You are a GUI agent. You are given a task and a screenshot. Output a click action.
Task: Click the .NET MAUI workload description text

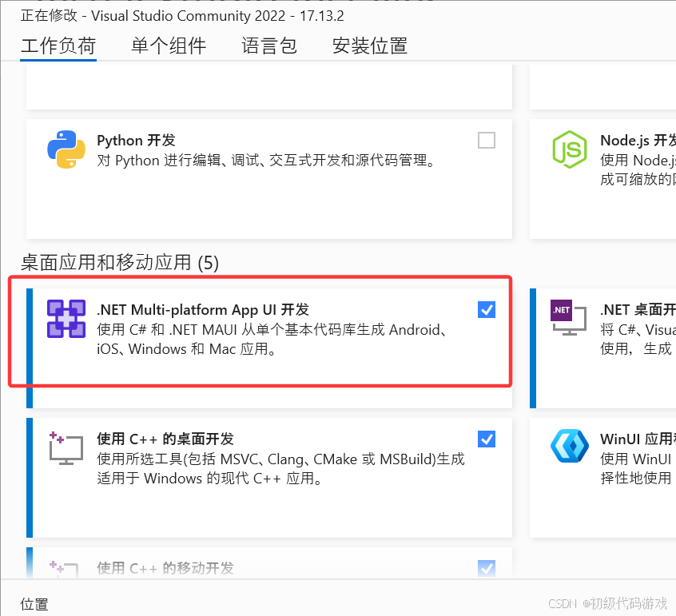tap(272, 340)
